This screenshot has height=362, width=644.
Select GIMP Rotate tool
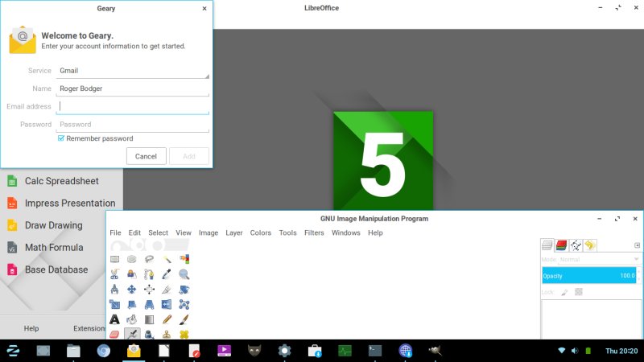point(184,290)
